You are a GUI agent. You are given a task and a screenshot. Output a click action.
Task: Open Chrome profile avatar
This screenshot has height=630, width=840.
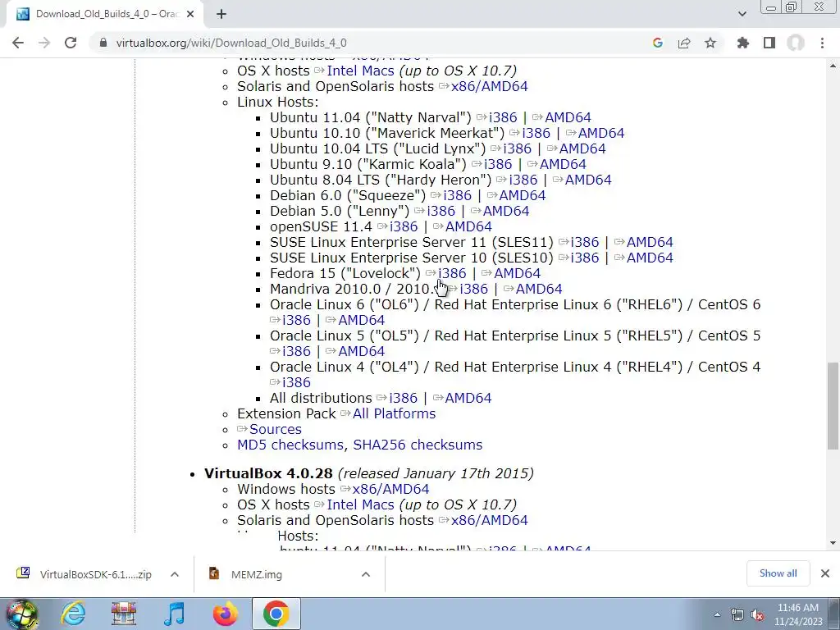(x=796, y=43)
